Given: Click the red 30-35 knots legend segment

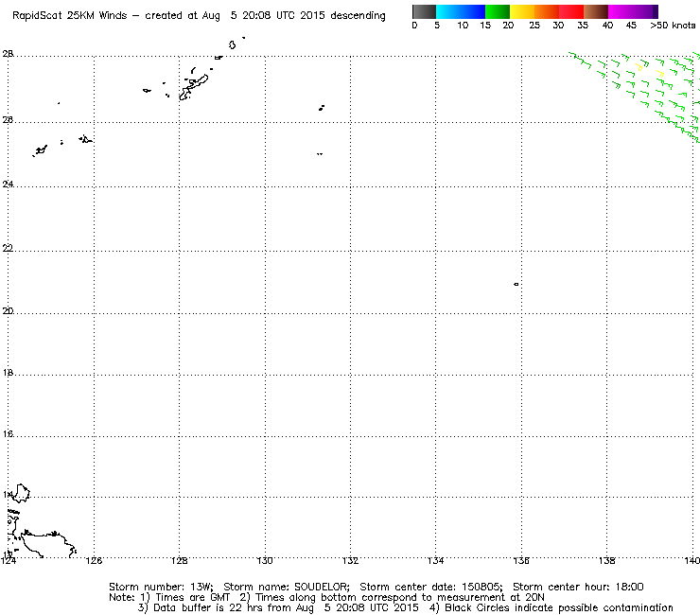Looking at the screenshot, I should click(571, 11).
